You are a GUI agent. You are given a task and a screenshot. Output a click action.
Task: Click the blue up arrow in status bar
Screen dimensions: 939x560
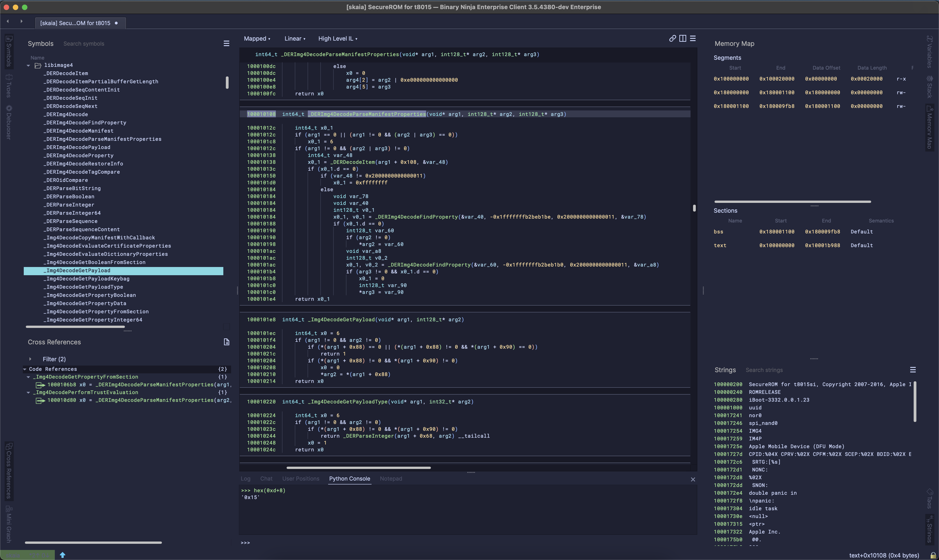(x=63, y=555)
